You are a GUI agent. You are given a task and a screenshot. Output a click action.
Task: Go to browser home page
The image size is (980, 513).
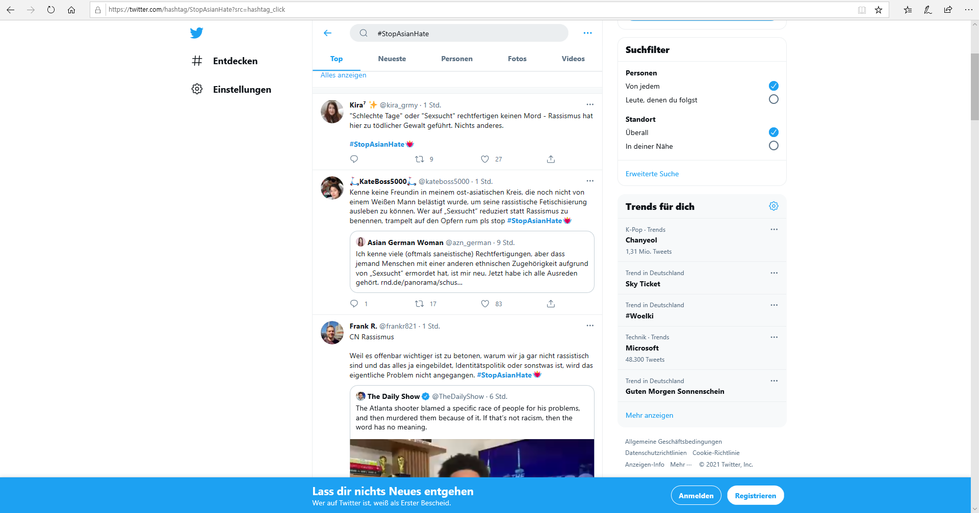point(71,10)
